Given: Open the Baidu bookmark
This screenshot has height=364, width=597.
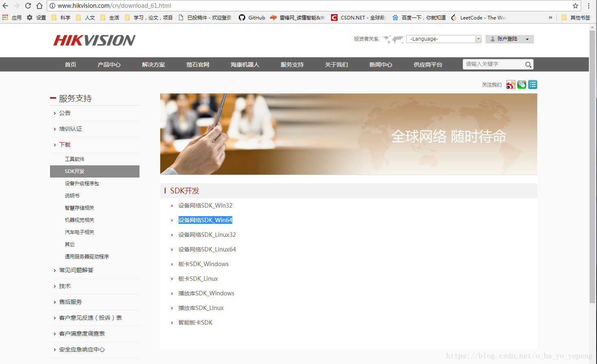Looking at the screenshot, I should (x=419, y=17).
